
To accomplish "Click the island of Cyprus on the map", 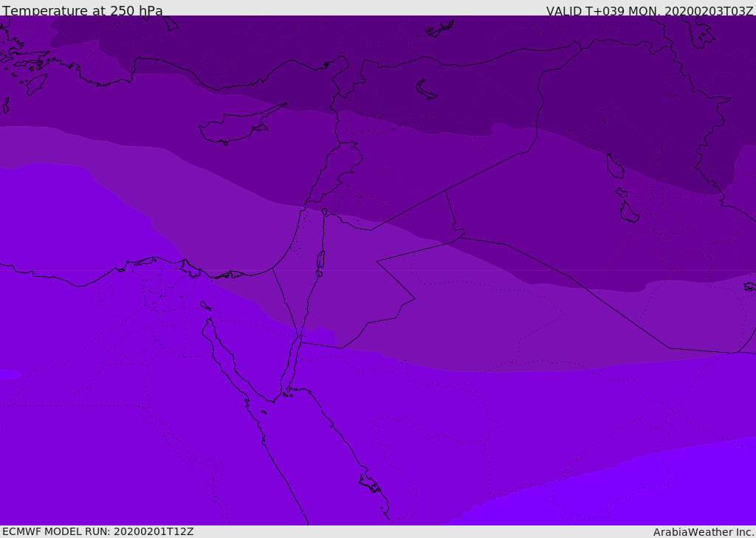I will pyautogui.click(x=236, y=127).
